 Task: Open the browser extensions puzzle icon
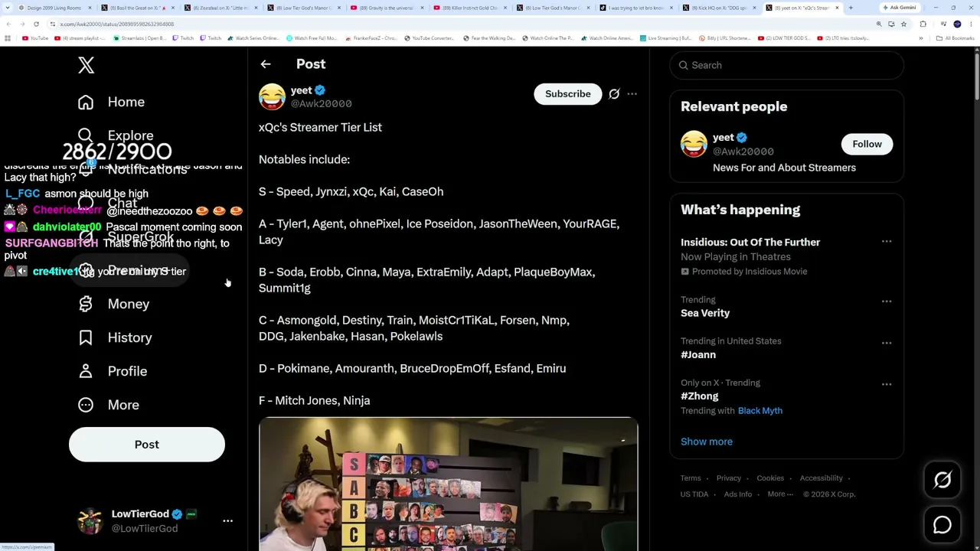click(923, 24)
